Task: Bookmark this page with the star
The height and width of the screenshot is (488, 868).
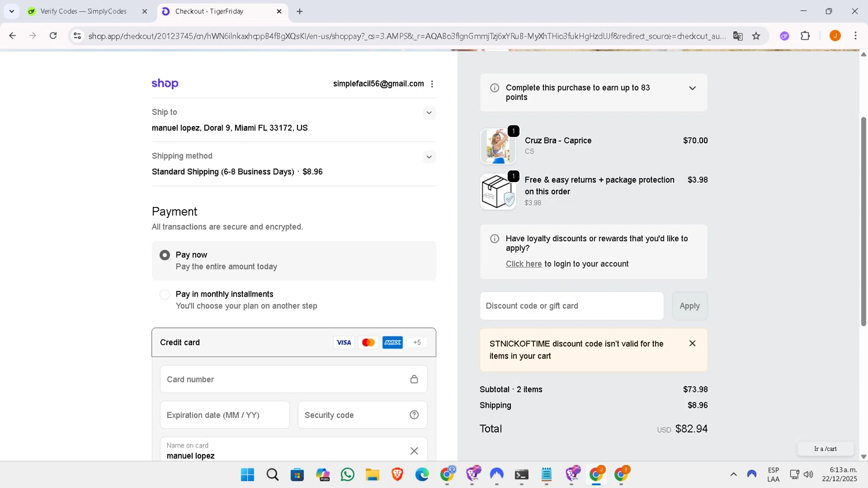Action: 756,36
